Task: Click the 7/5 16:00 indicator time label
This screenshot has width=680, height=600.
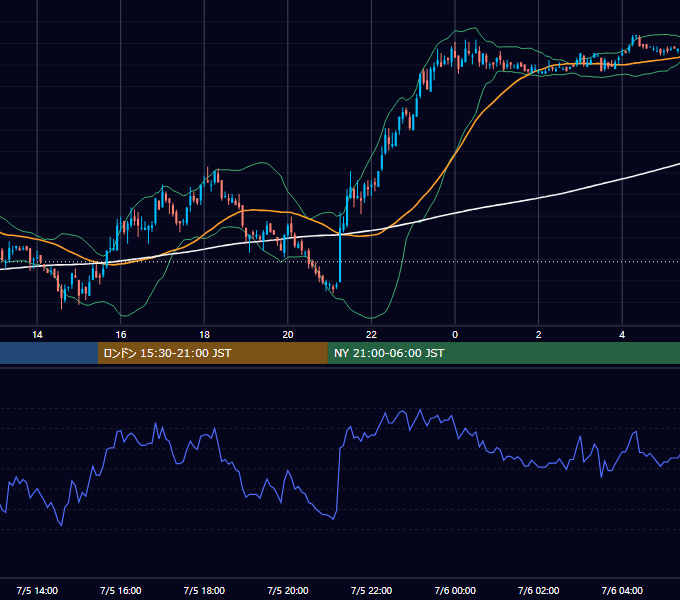Action: [x=121, y=590]
